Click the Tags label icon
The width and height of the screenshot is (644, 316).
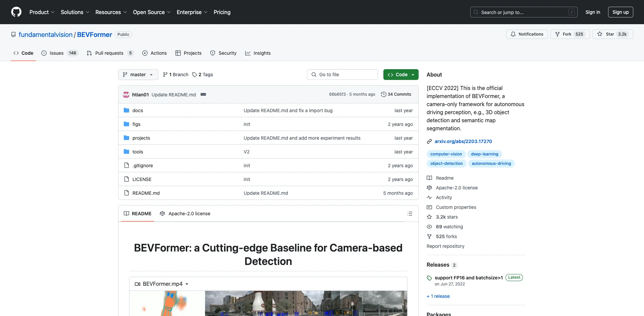(x=195, y=75)
